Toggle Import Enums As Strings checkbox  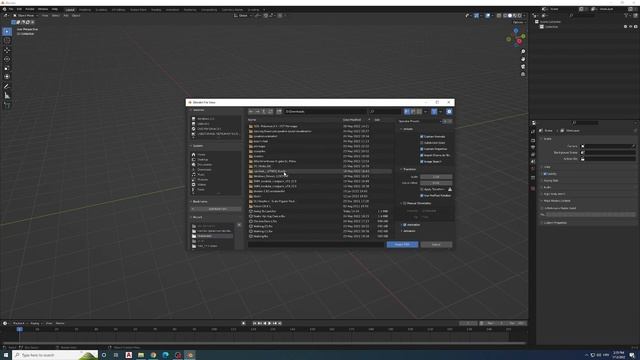pos(422,155)
